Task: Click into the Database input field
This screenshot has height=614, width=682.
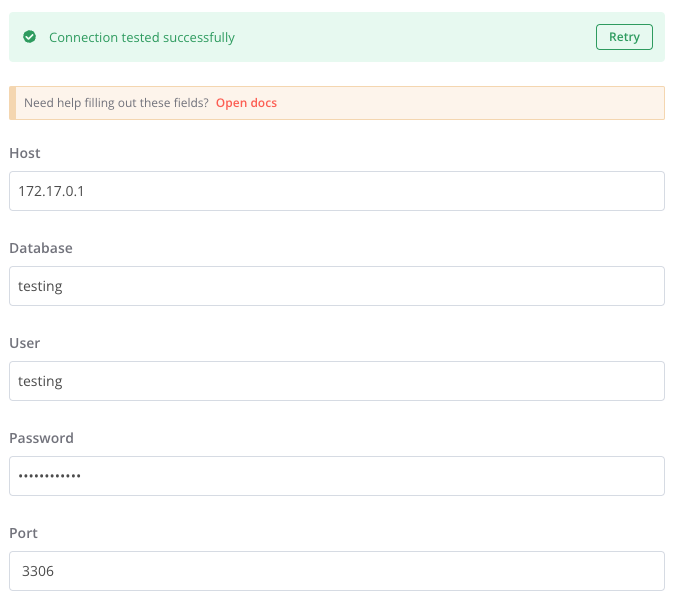Action: (x=336, y=286)
